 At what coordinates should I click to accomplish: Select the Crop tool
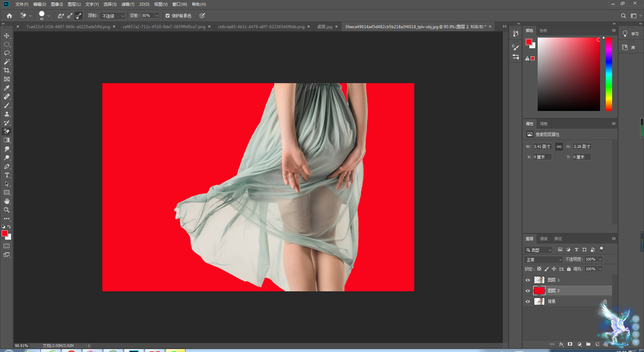pyautogui.click(x=7, y=70)
